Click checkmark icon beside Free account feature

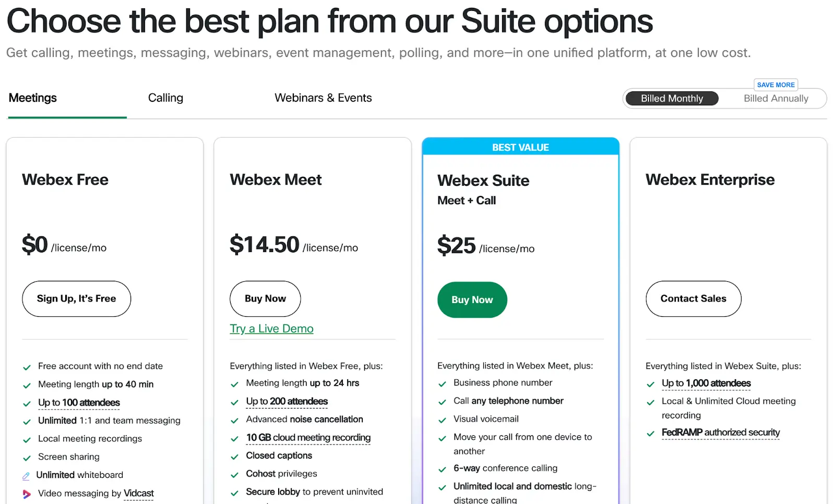point(27,367)
